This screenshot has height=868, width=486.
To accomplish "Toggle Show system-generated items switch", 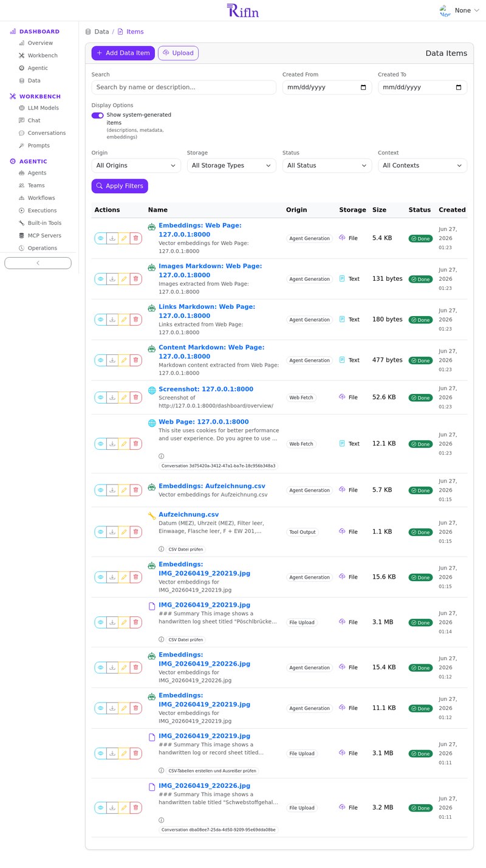I will [x=98, y=115].
